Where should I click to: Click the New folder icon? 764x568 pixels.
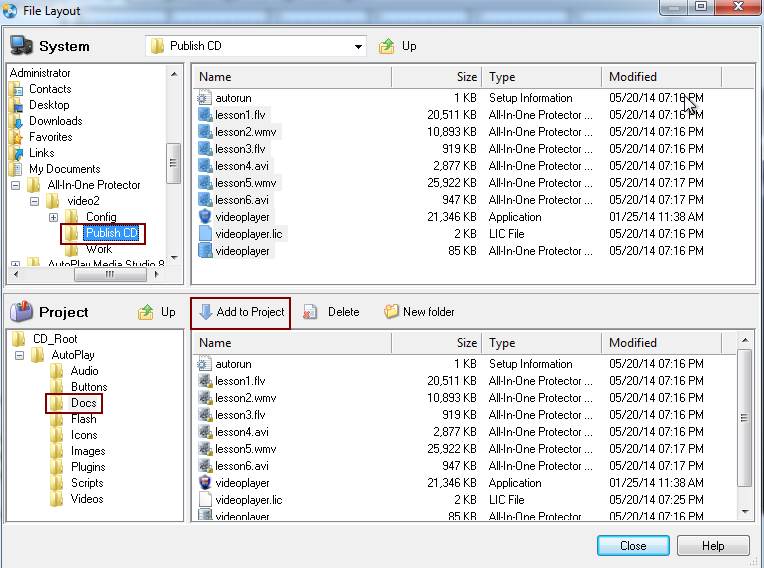[x=391, y=312]
